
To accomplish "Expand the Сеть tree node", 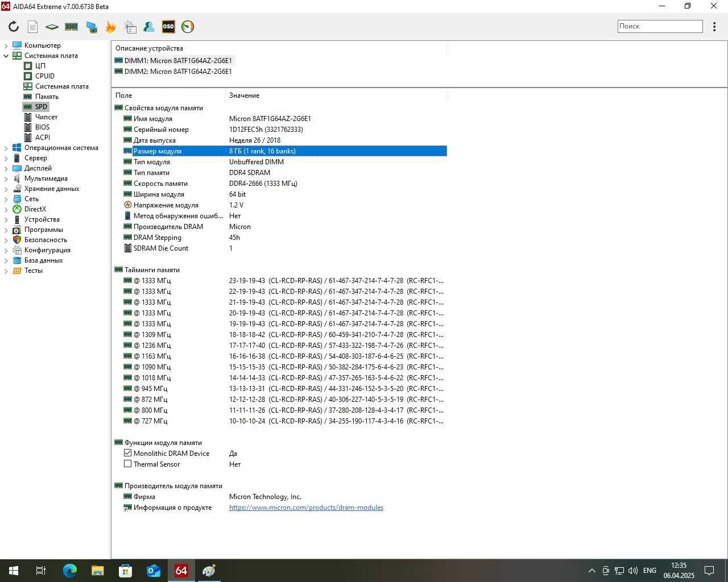I will coord(6,199).
